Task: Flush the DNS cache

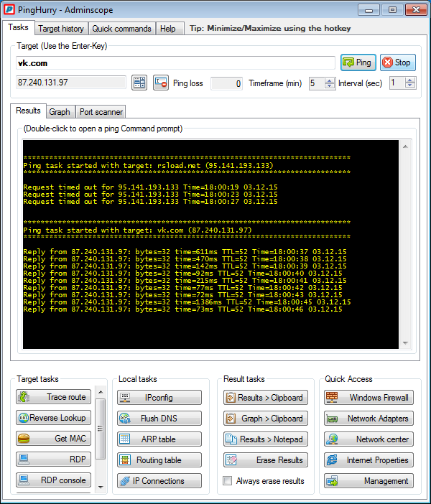Action: (x=159, y=419)
